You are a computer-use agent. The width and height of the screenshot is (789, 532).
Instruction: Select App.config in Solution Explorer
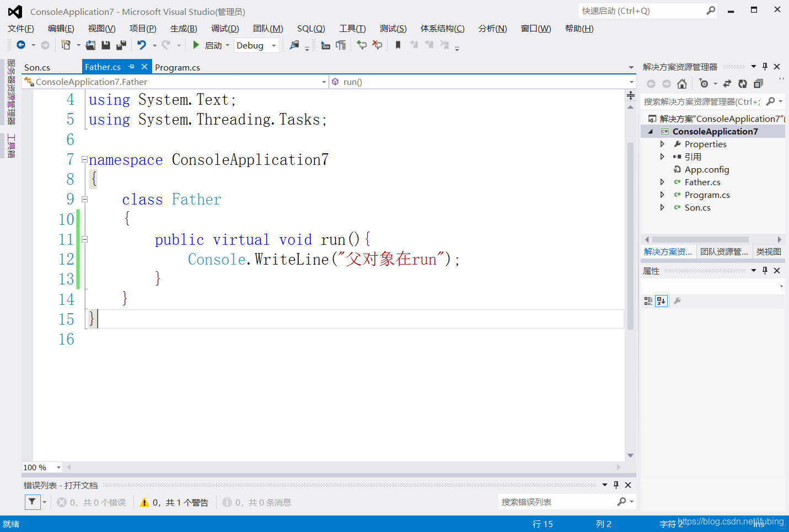(707, 170)
